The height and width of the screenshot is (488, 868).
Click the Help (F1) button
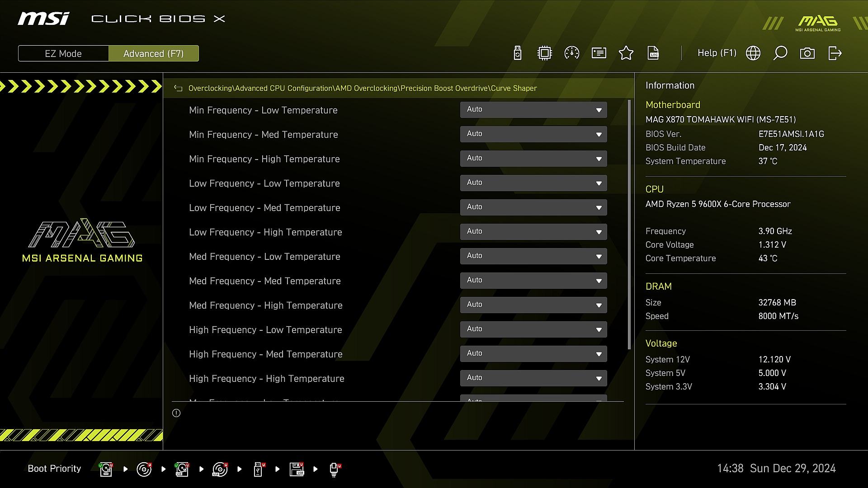(717, 53)
